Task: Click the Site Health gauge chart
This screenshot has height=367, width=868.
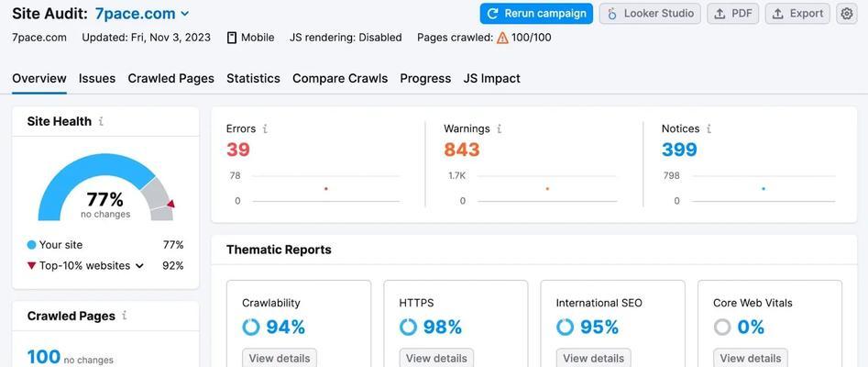Action: 105,187
